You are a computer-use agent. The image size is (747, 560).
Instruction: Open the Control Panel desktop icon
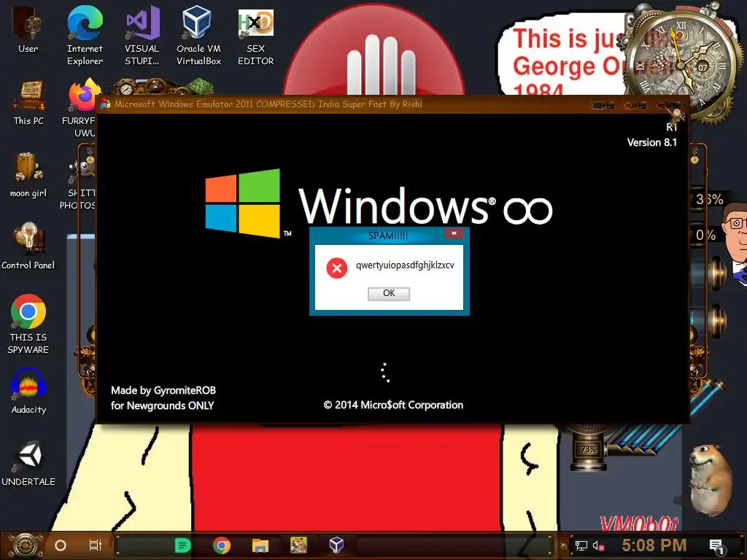28,246
